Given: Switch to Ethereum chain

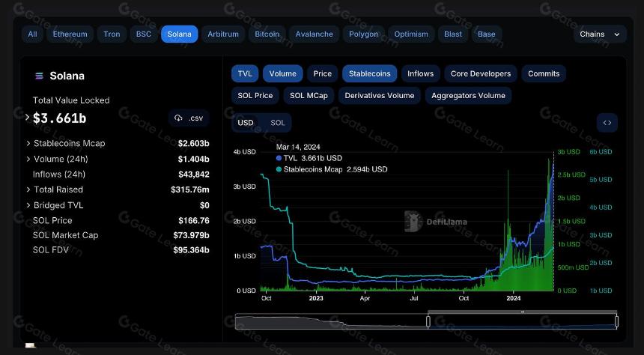Looking at the screenshot, I should point(70,34).
